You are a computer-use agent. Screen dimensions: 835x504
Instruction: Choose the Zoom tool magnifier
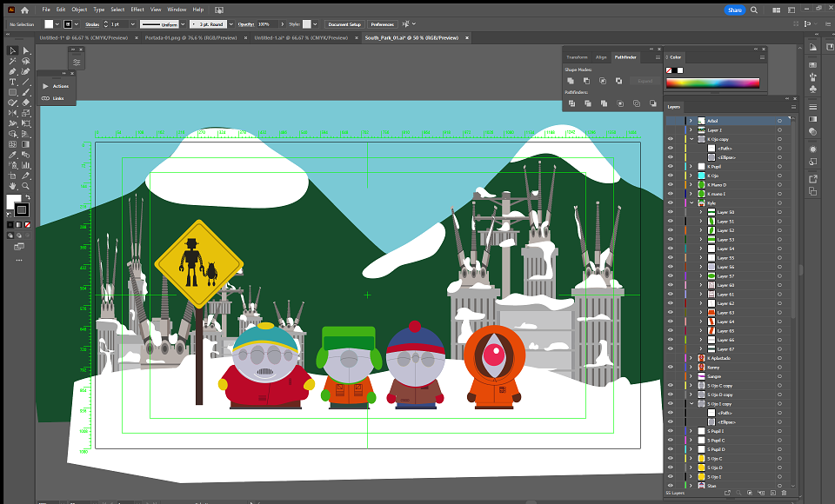pos(25,186)
